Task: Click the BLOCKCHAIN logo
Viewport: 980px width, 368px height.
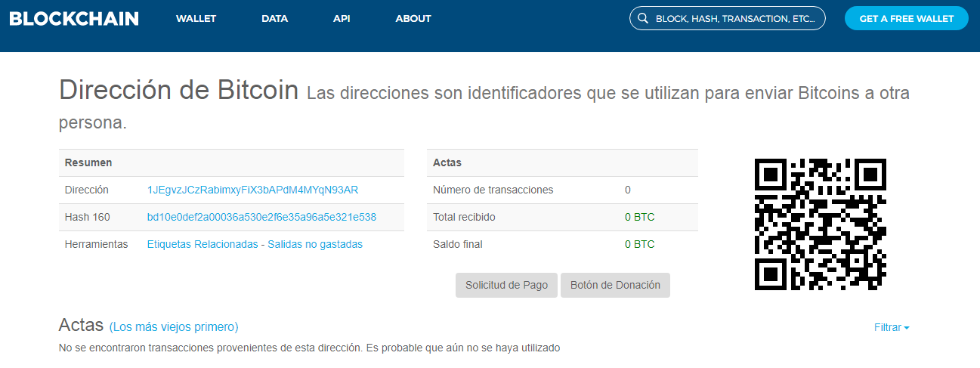Action: [x=74, y=19]
